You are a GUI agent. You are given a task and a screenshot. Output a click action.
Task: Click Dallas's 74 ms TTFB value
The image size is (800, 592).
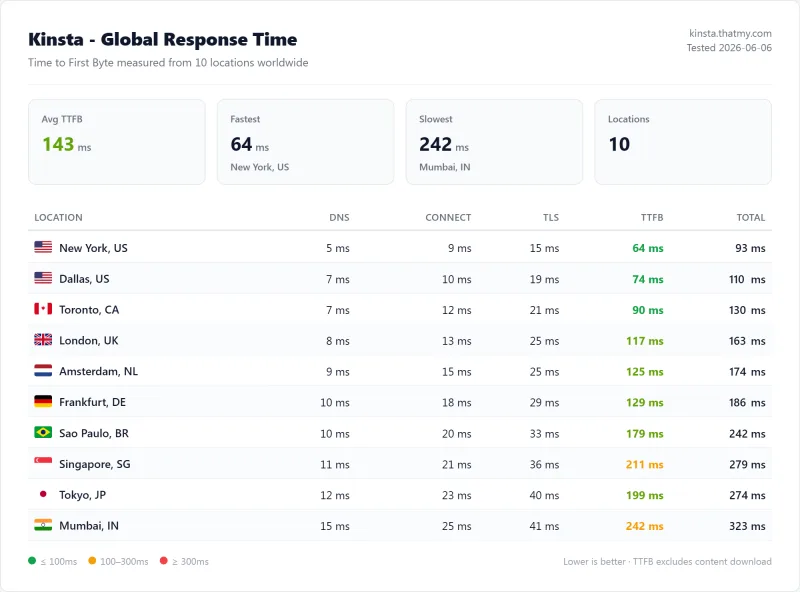pyautogui.click(x=647, y=279)
